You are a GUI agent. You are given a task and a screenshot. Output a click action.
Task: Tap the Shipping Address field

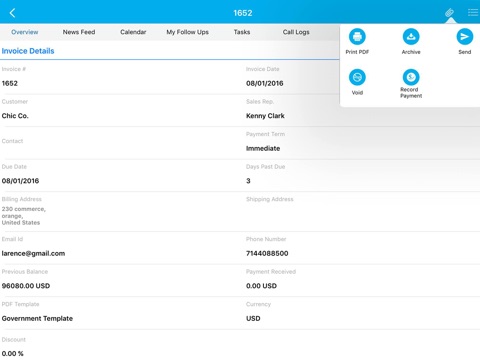coord(363,211)
